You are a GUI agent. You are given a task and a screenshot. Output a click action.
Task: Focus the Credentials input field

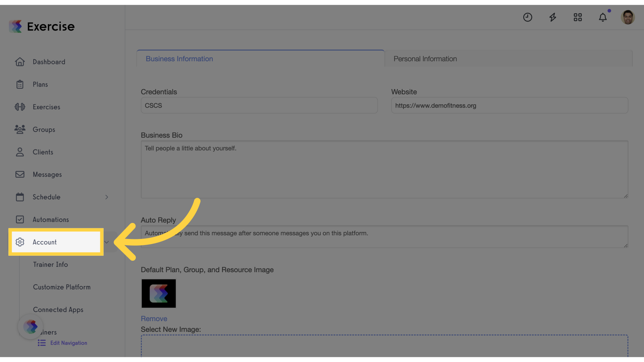(x=259, y=105)
